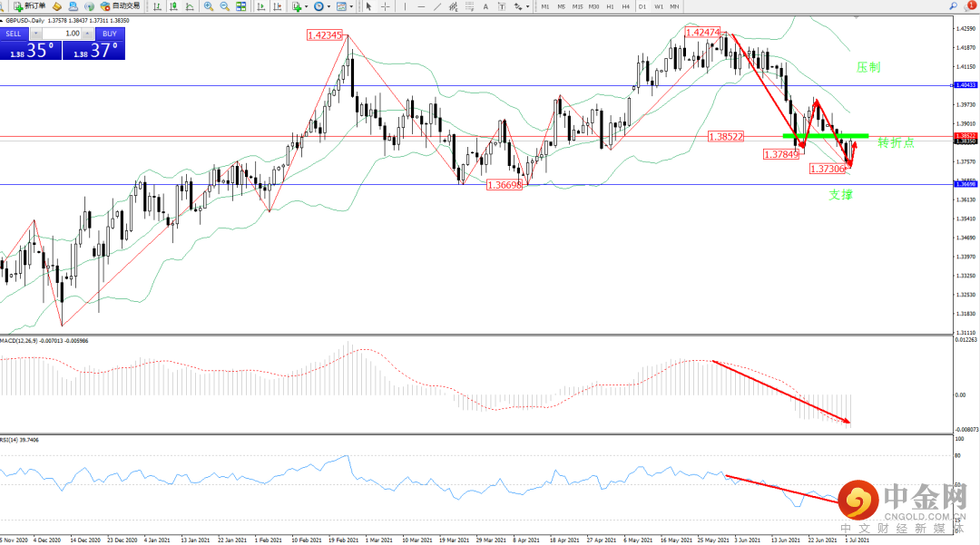Switch to H1 timeframe
This screenshot has width=980, height=545.
pos(610,6)
